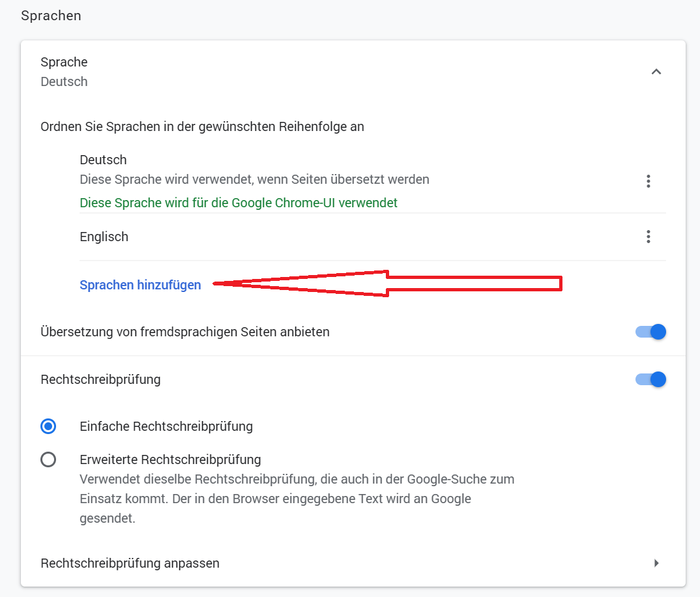The image size is (700, 597).
Task: Select the Einfache Rechtschreibprüfung radio button
Action: 48,426
